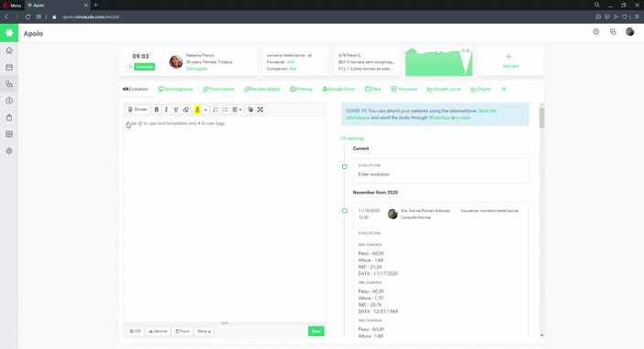
Task: Open the Edit register link
Action: click(197, 69)
